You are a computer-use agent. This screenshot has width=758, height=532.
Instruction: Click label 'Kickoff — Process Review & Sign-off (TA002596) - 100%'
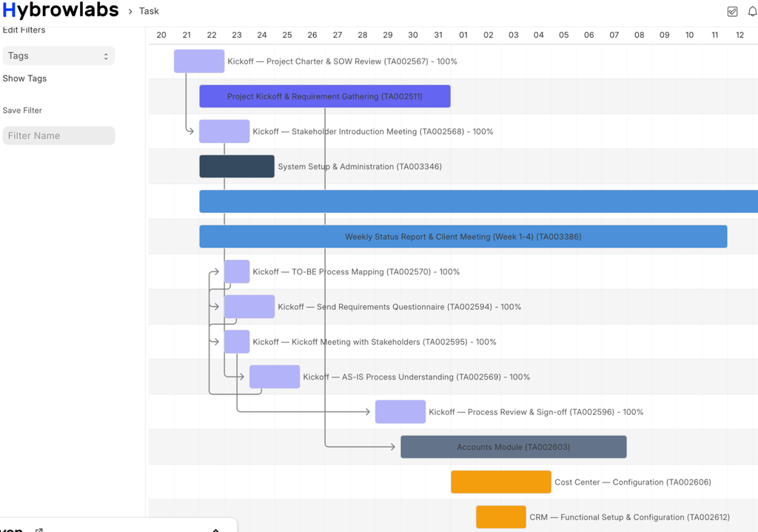click(x=536, y=412)
